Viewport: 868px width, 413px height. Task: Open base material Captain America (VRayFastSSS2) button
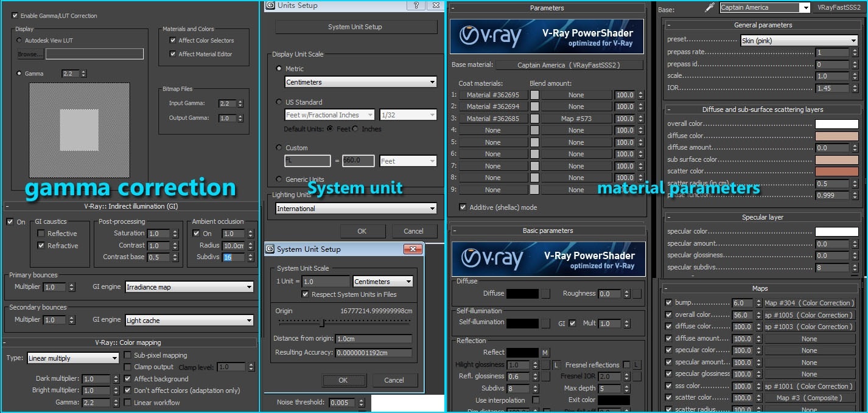point(569,65)
